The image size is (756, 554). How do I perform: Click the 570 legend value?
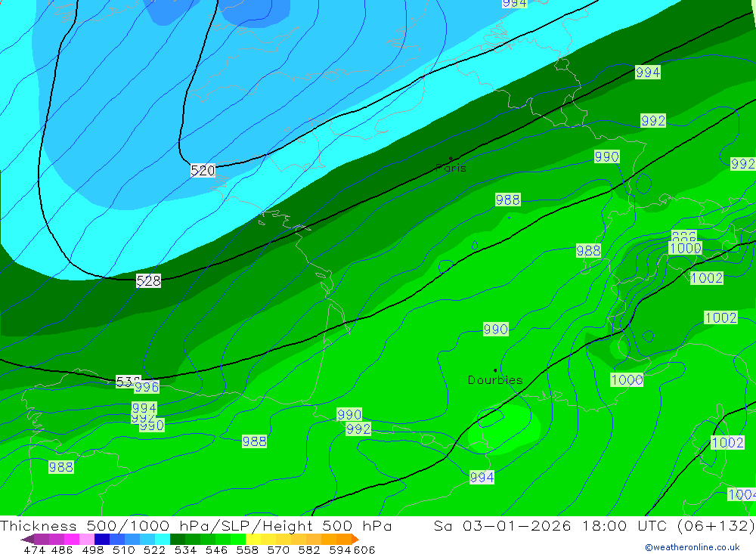click(x=277, y=549)
